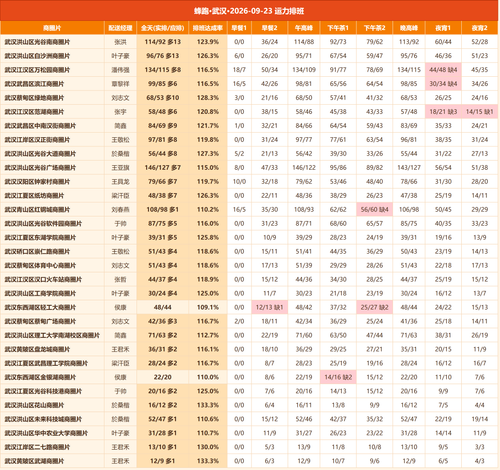Click the cell 114/92 多13
The height and width of the screenshot is (470, 500).
coord(163,42)
